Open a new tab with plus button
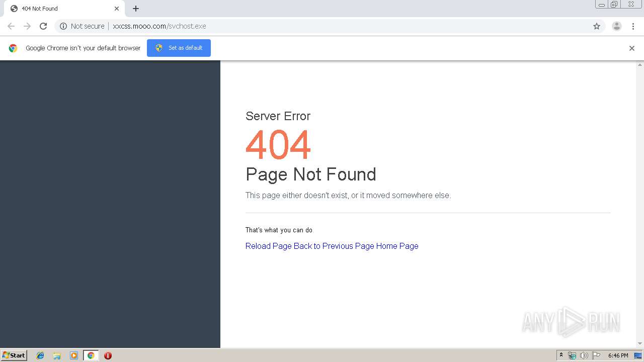The height and width of the screenshot is (362, 644). [136, 9]
